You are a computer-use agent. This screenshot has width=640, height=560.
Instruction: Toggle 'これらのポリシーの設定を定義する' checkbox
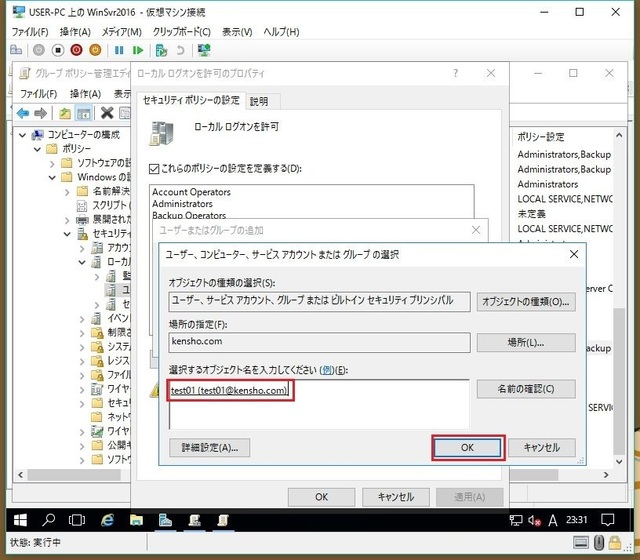[x=154, y=169]
